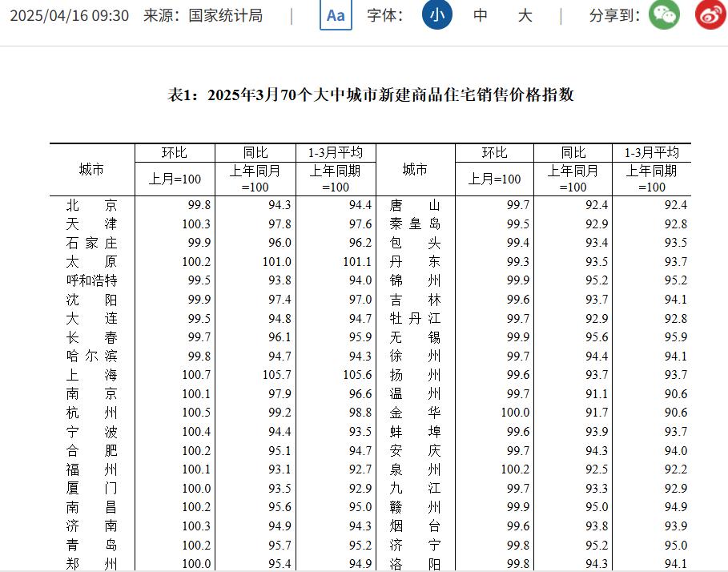The width and height of the screenshot is (728, 572).
Task: Click Nanjing's average value 96.6
Action: click(360, 393)
